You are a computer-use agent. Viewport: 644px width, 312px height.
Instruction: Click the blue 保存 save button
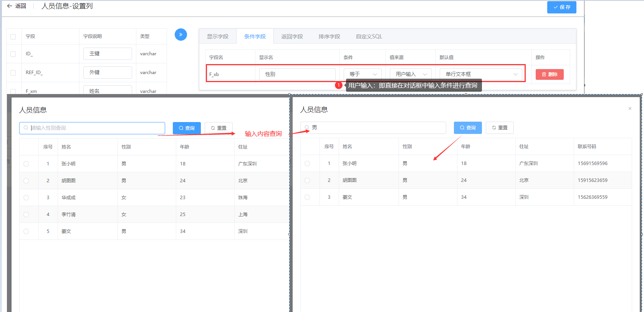point(561,7)
